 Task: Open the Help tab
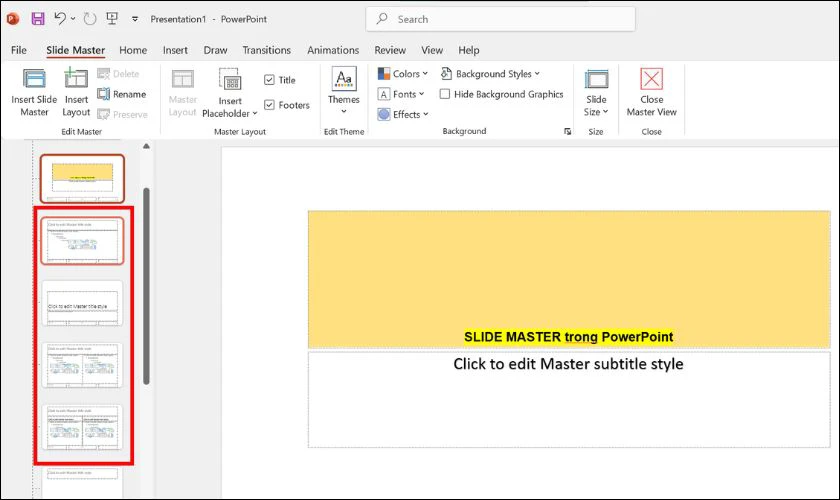pos(469,50)
